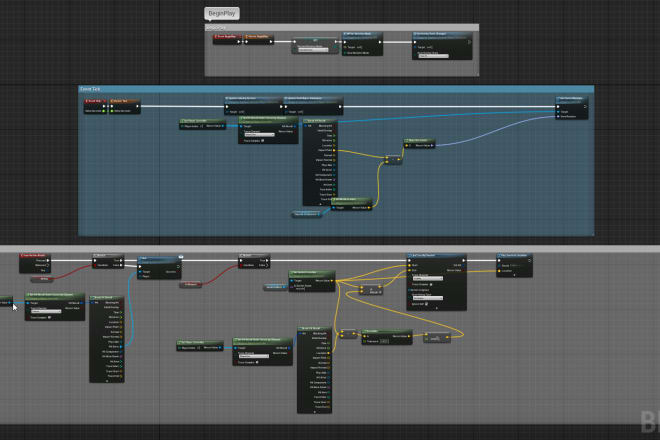This screenshot has width=660, height=440.
Task: Select the blue function node between the Branch nodes
Action: pyautogui.click(x=160, y=268)
